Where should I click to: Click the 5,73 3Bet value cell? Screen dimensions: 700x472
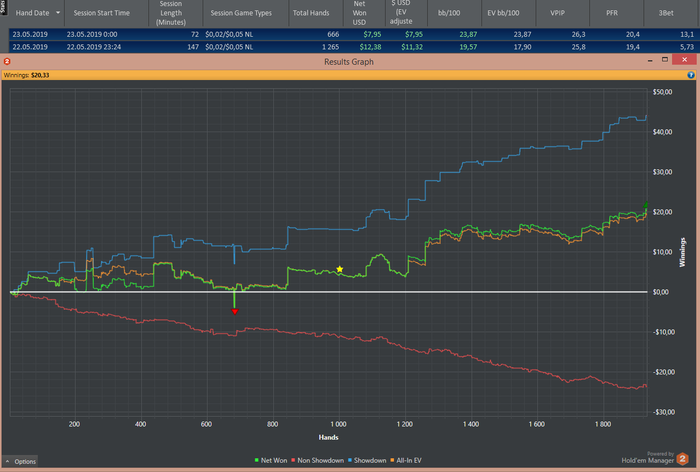[687, 47]
